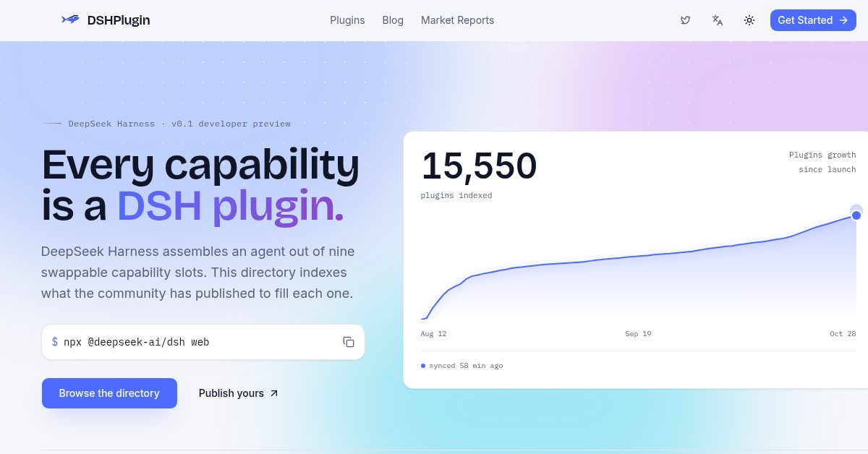Open the Twitter profile icon link

tap(686, 20)
